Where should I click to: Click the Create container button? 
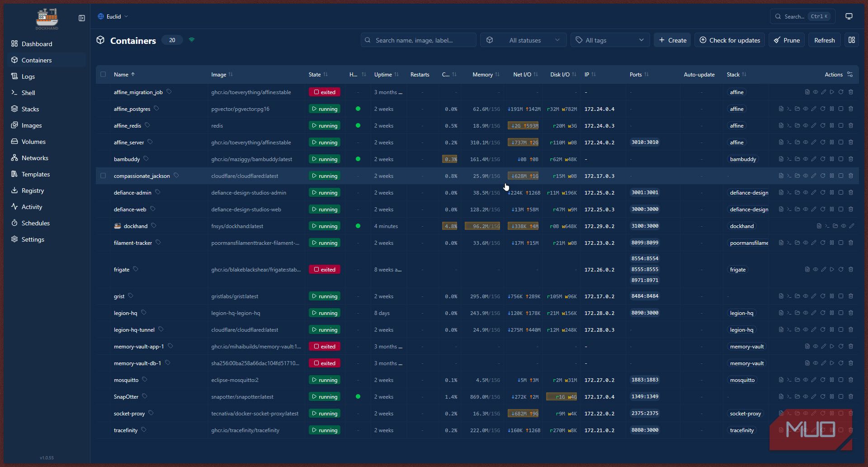pos(672,40)
